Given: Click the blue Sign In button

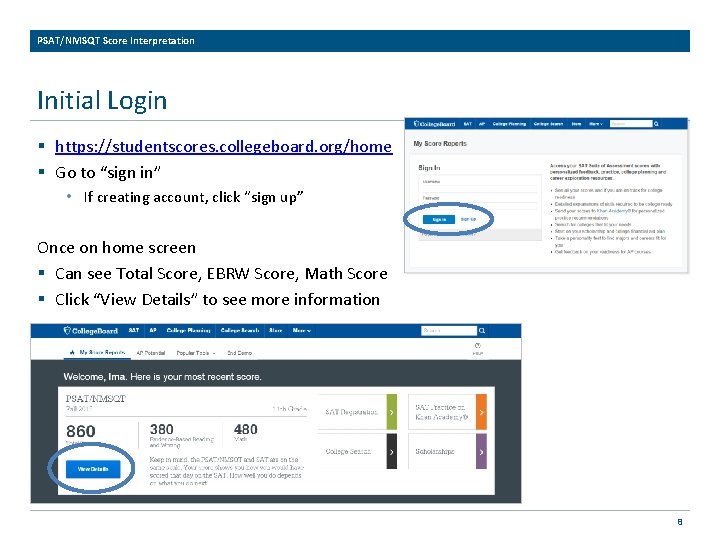Looking at the screenshot, I should [439, 219].
